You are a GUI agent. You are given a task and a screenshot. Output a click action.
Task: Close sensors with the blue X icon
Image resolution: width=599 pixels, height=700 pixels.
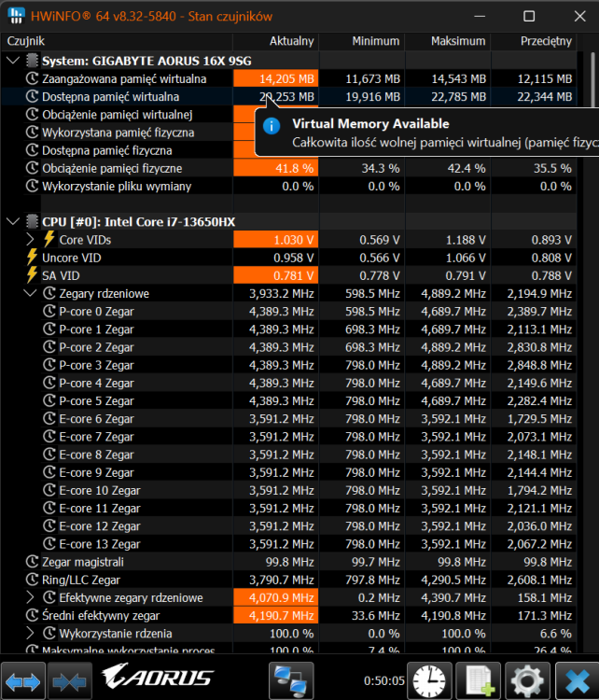pos(576,679)
